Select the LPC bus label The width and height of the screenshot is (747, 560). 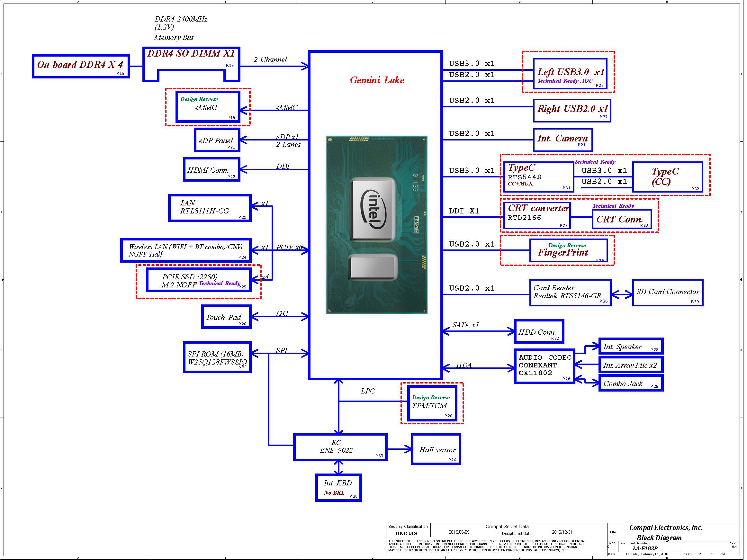click(368, 391)
